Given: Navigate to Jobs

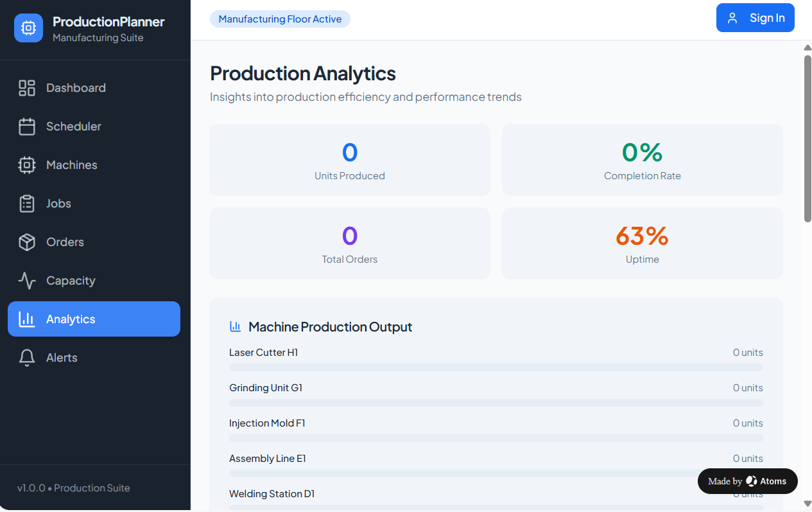Looking at the screenshot, I should [x=94, y=204].
